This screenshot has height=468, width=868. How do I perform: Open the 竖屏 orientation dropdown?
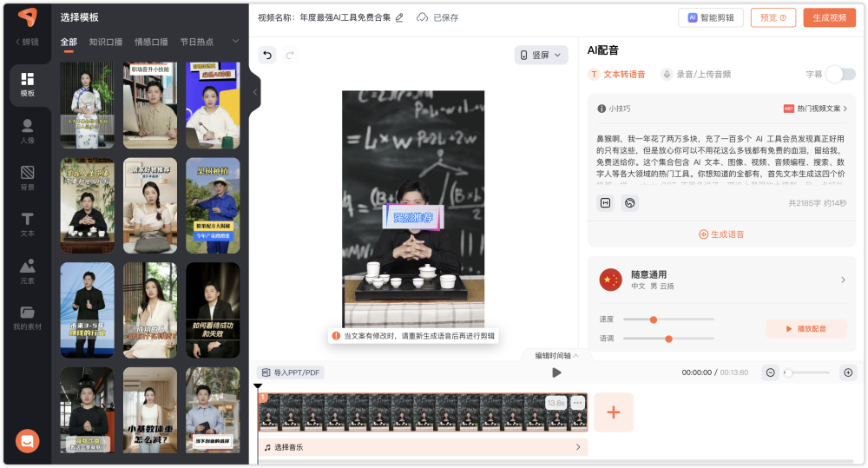(x=541, y=55)
